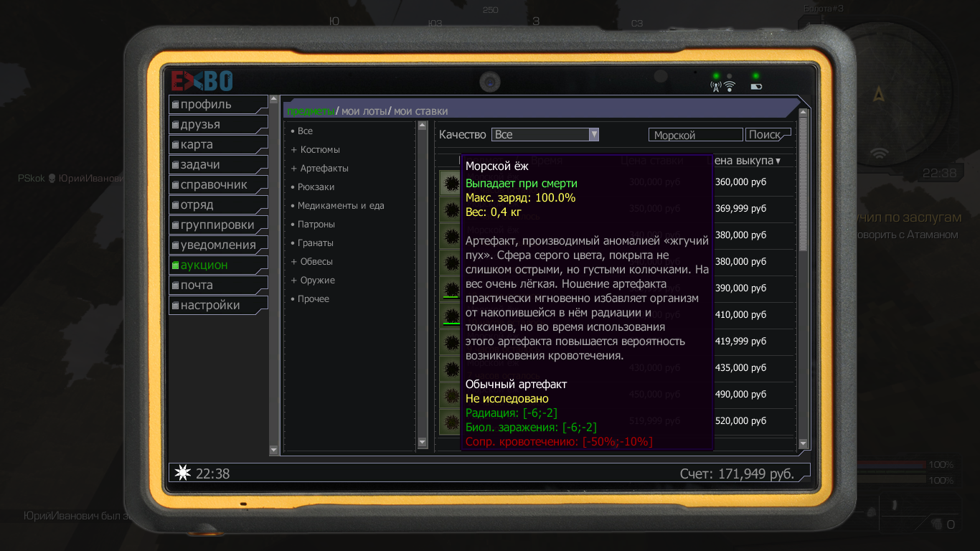The height and width of the screenshot is (551, 980).
Task: Open the почта section
Action: coord(218,285)
